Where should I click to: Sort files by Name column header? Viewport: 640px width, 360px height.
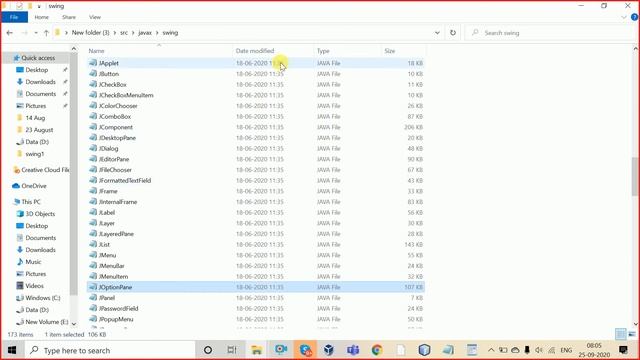tap(96, 51)
